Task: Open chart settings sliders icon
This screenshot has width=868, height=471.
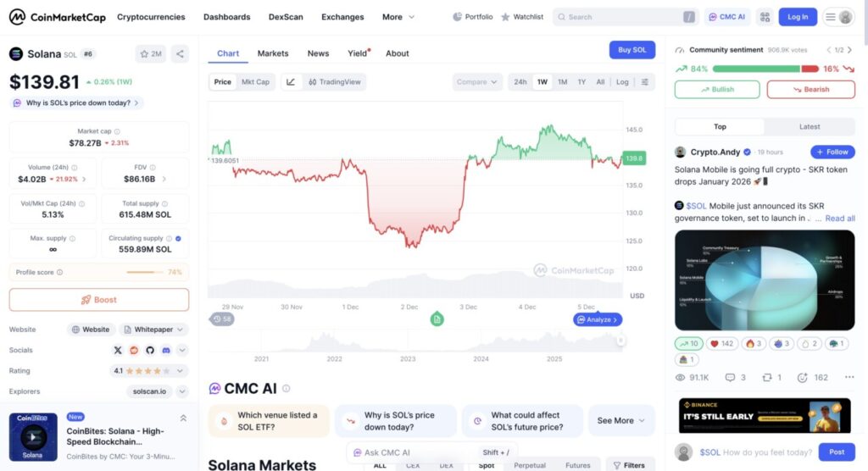Action: tap(645, 82)
